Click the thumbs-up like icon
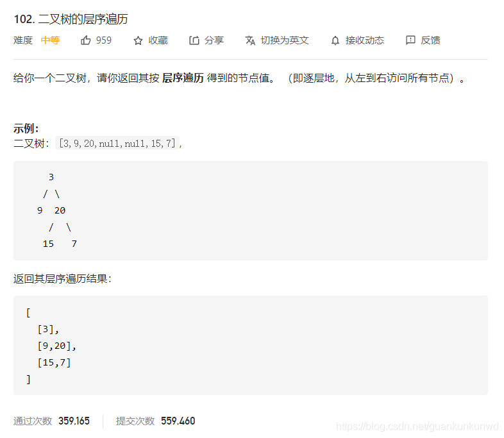 coord(85,40)
